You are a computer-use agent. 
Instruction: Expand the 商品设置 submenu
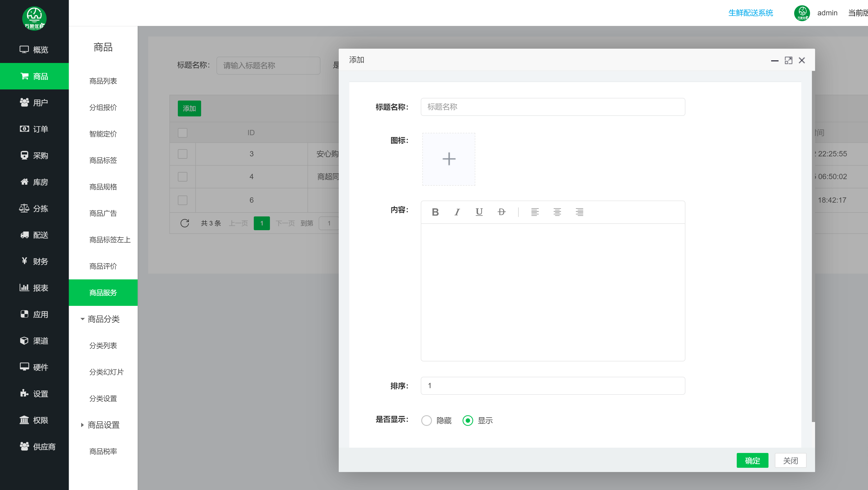pyautogui.click(x=103, y=425)
